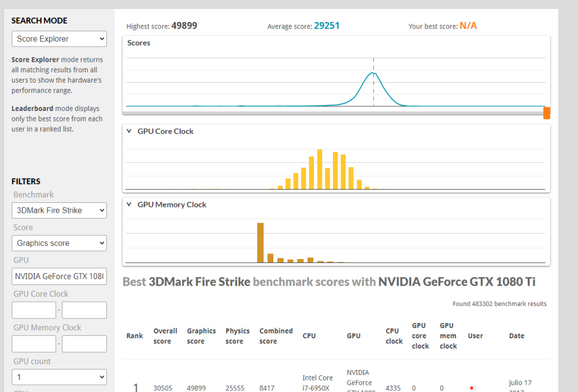Click the Overall score value 30505
This screenshot has width=578, height=392.
point(162,388)
